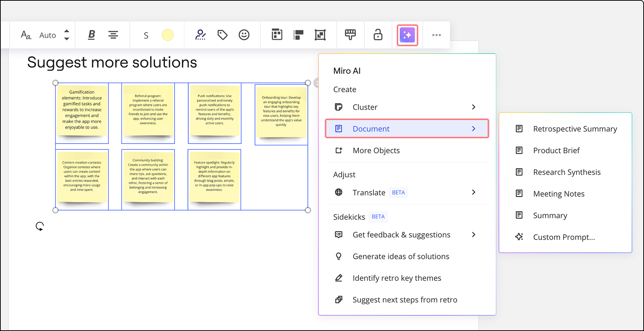The width and height of the screenshot is (644, 331).
Task: Click the Miro AI sparkle button
Action: coord(407,35)
